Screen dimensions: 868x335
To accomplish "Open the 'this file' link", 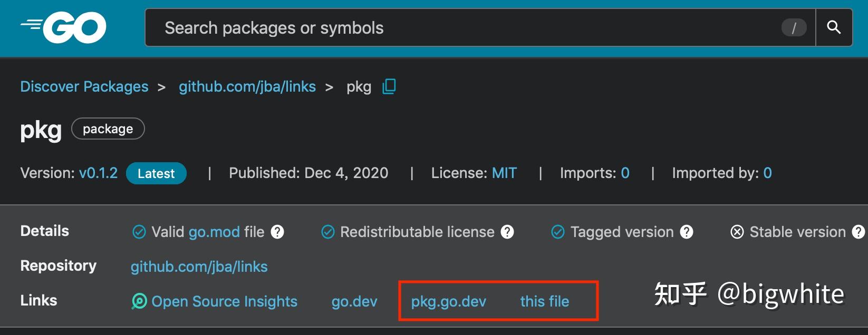I will (x=545, y=301).
